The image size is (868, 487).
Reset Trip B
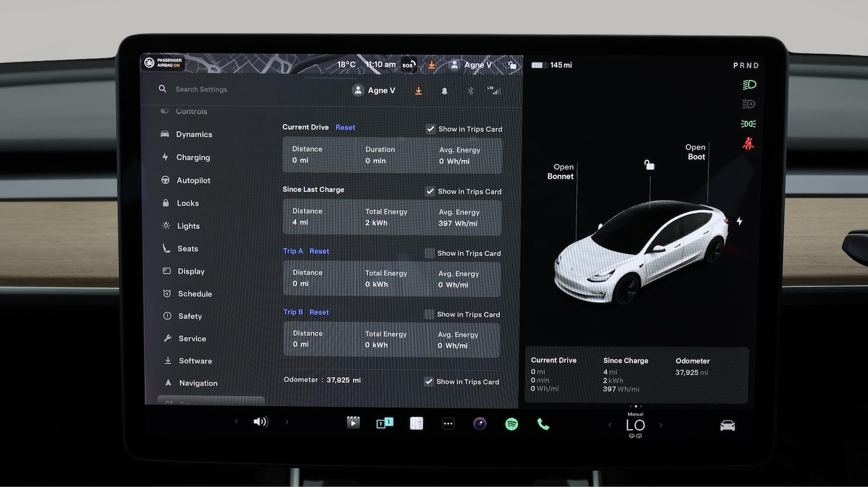[x=319, y=312]
